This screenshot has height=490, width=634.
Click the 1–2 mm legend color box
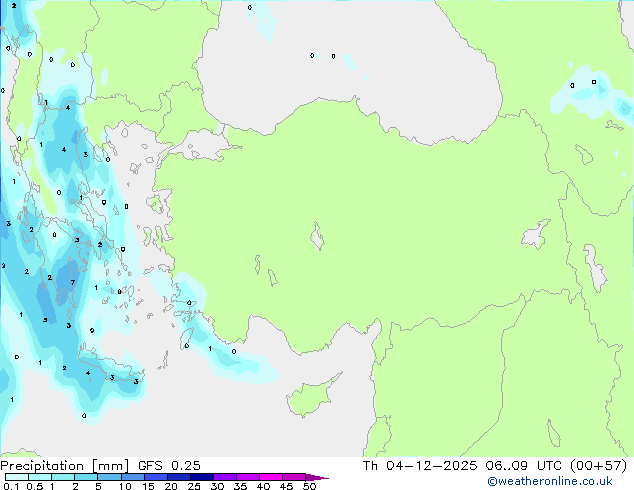(x=63, y=477)
